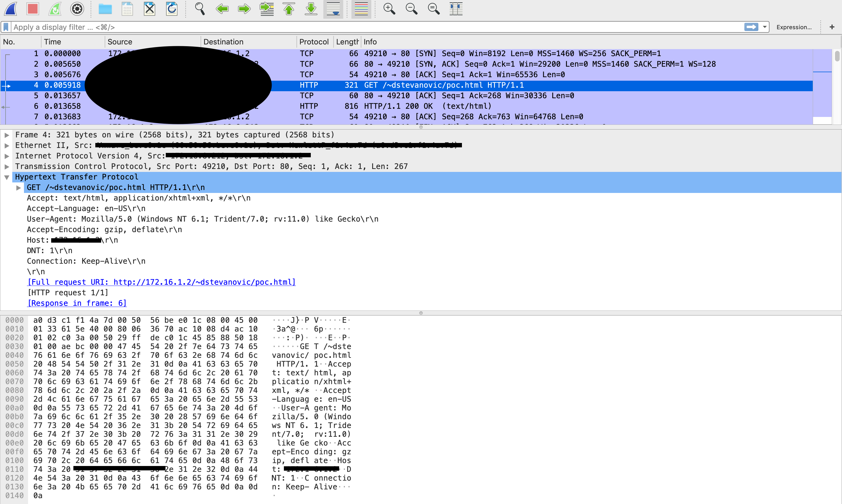This screenshot has height=504, width=842.
Task: Go to the first packet
Action: (289, 9)
